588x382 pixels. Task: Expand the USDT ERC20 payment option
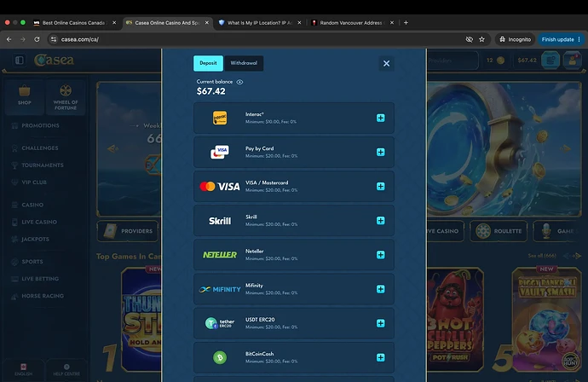coord(380,323)
